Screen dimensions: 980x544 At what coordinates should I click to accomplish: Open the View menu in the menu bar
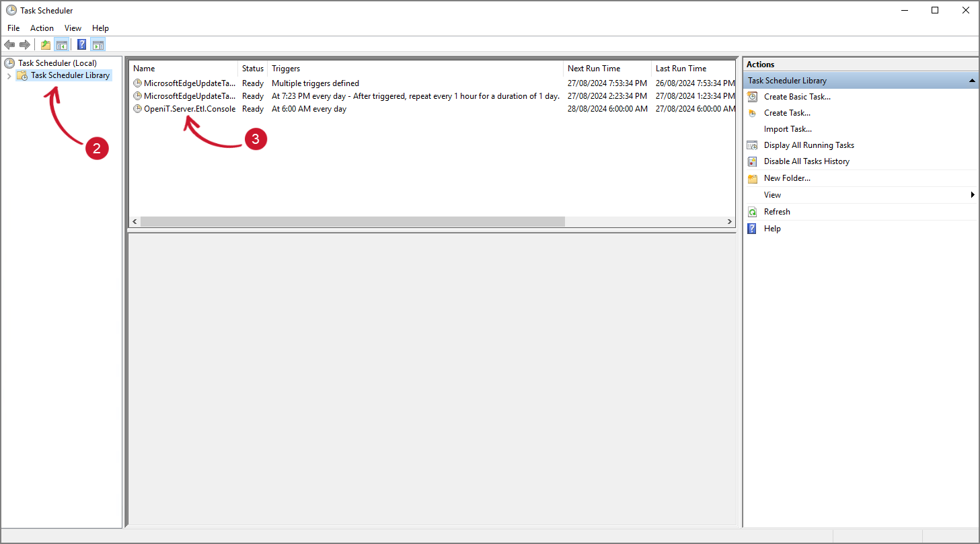coord(73,28)
